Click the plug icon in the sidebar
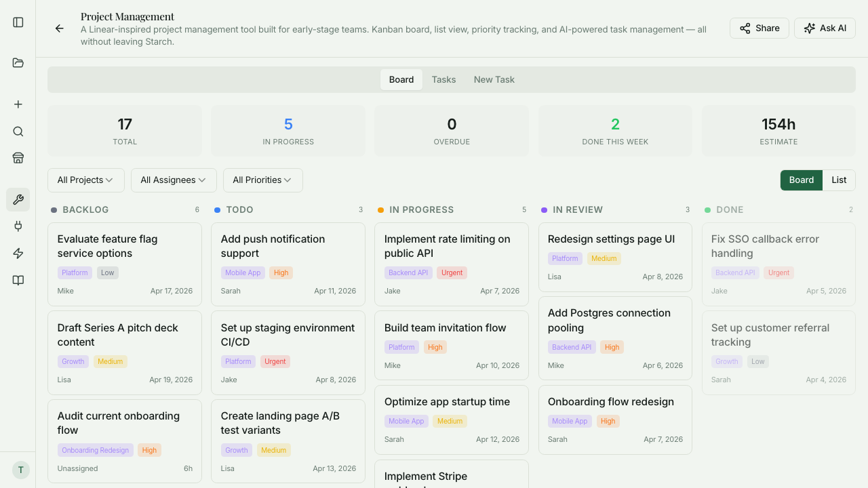Image resolution: width=868 pixels, height=488 pixels. click(18, 226)
